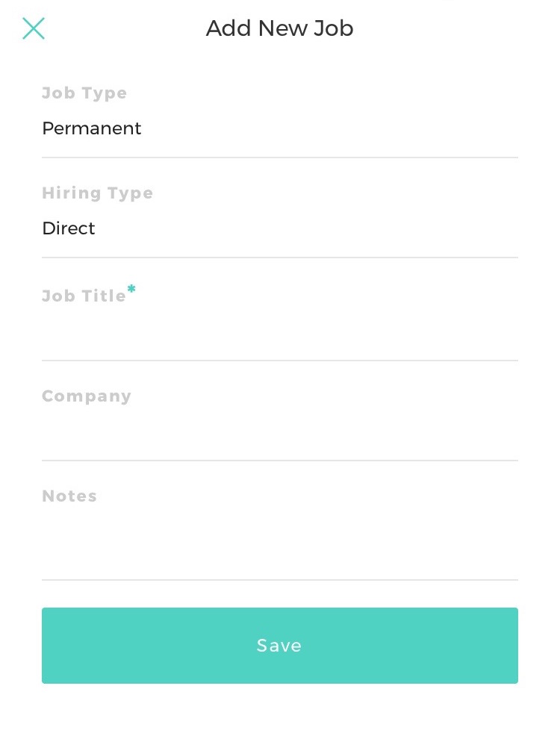The width and height of the screenshot is (560, 730).
Task: Tap the Company label
Action: pos(87,396)
